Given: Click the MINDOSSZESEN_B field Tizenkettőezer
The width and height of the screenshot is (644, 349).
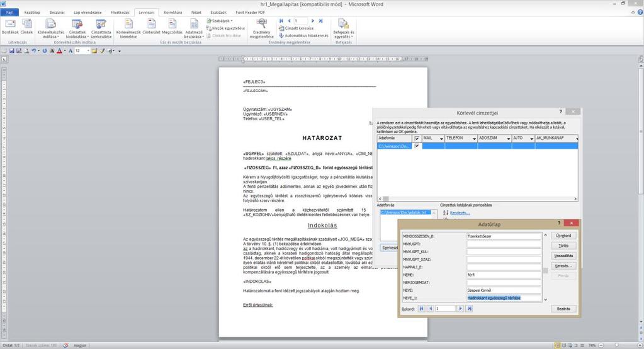Looking at the screenshot, I should coord(504,236).
